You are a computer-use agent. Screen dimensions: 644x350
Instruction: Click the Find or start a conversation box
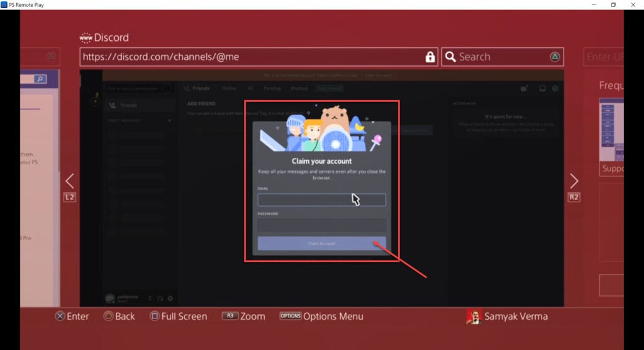coord(139,88)
